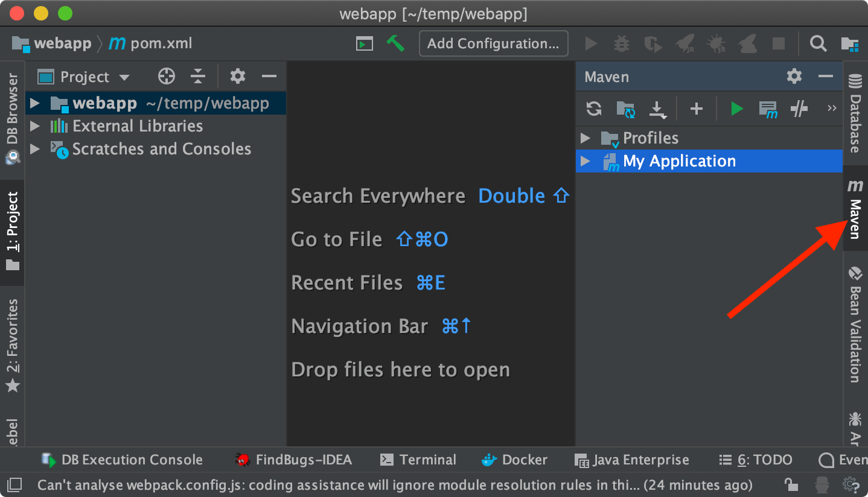Execute a Maven Goal via the m icon
This screenshot has width=868, height=497.
pos(768,109)
